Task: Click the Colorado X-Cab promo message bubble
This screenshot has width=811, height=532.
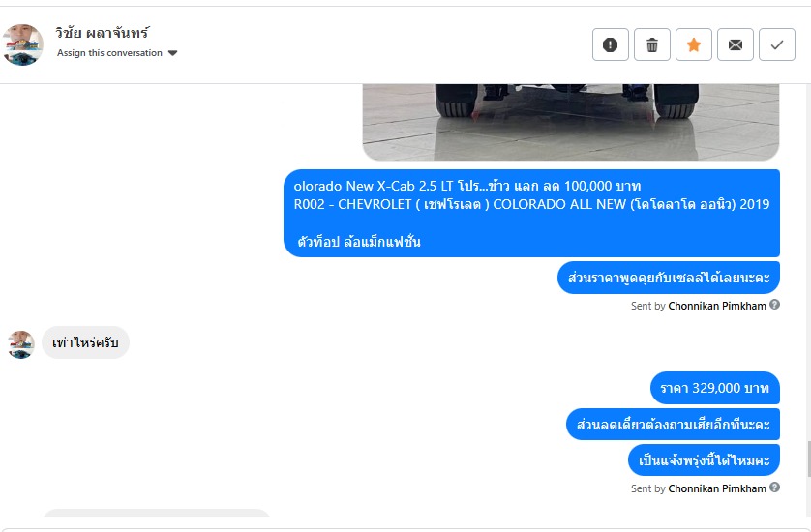Action: point(531,213)
